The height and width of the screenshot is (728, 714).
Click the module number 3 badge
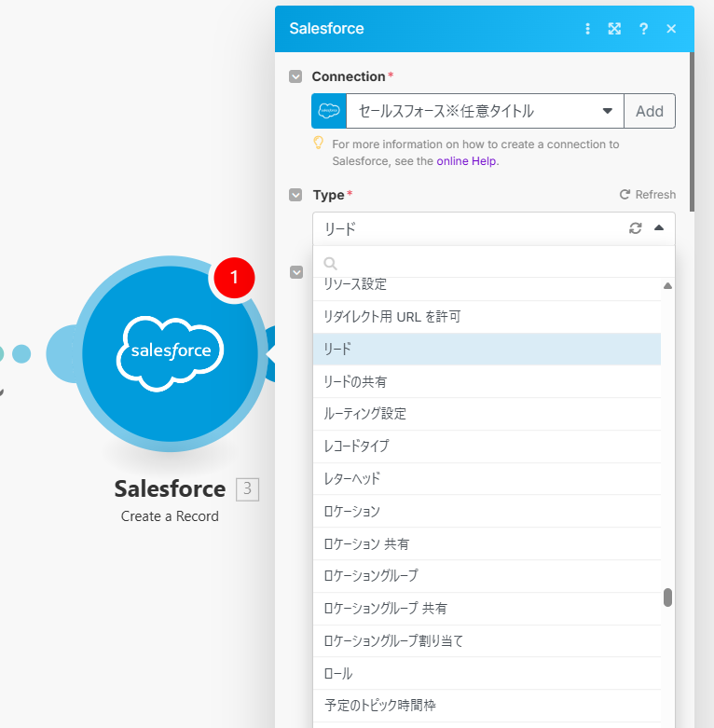point(247,488)
